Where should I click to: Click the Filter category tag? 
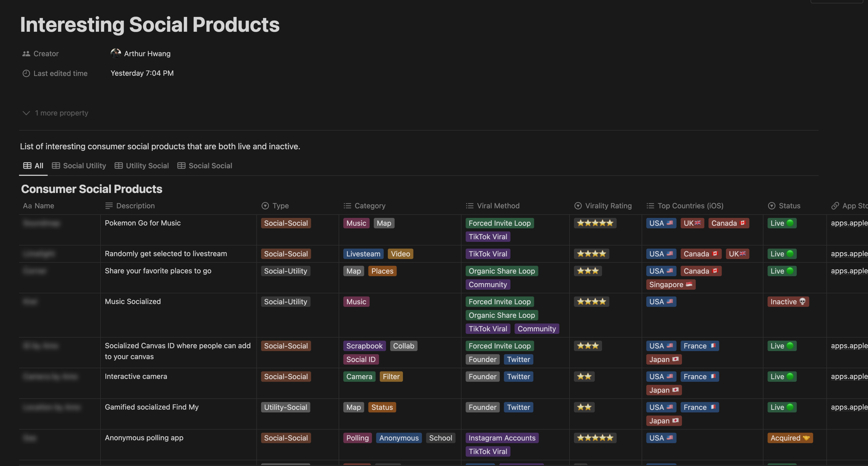(391, 376)
